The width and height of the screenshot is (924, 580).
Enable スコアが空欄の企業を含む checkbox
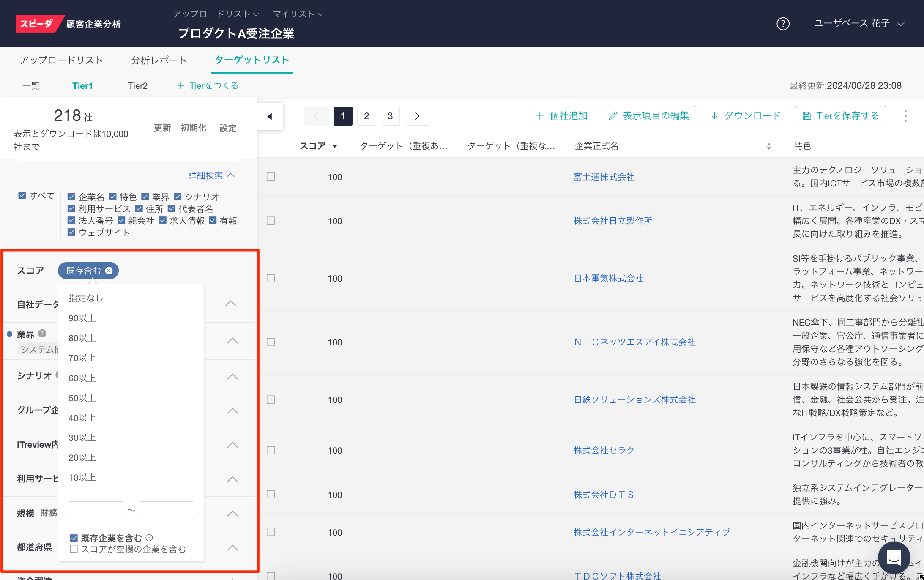pyautogui.click(x=74, y=549)
